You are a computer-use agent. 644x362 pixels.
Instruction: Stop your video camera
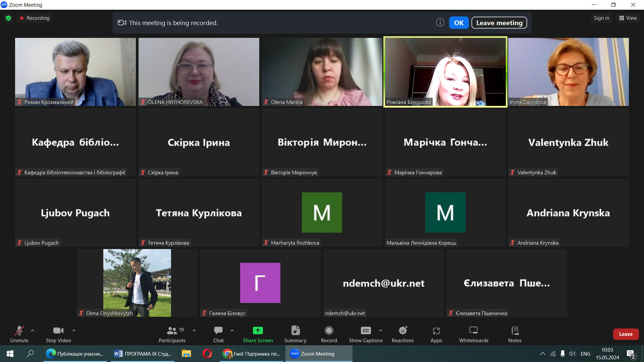58,334
